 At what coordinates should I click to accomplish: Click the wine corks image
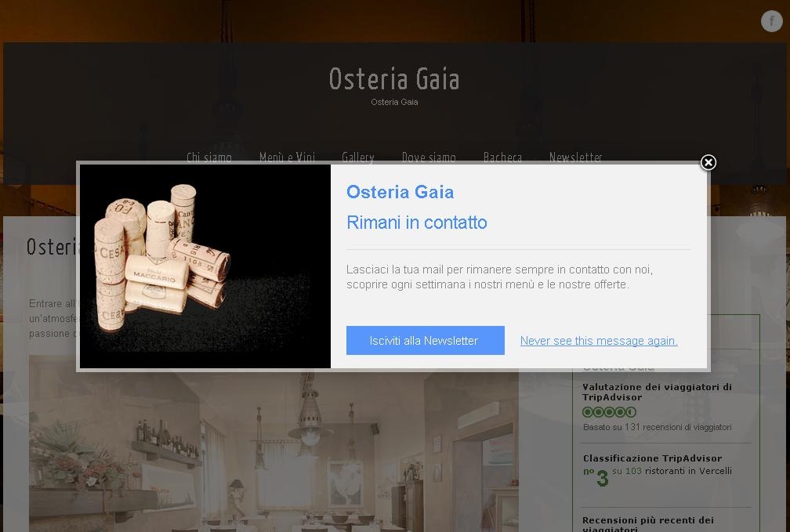click(x=205, y=266)
